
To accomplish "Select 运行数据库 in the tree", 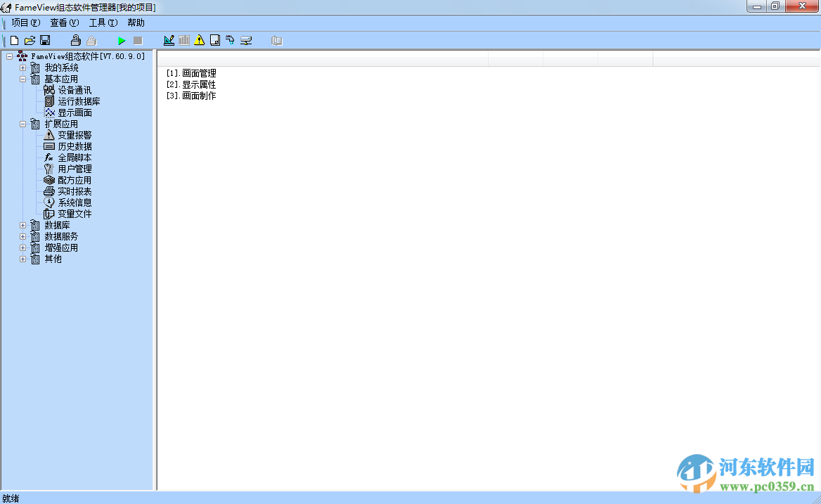I will [79, 101].
